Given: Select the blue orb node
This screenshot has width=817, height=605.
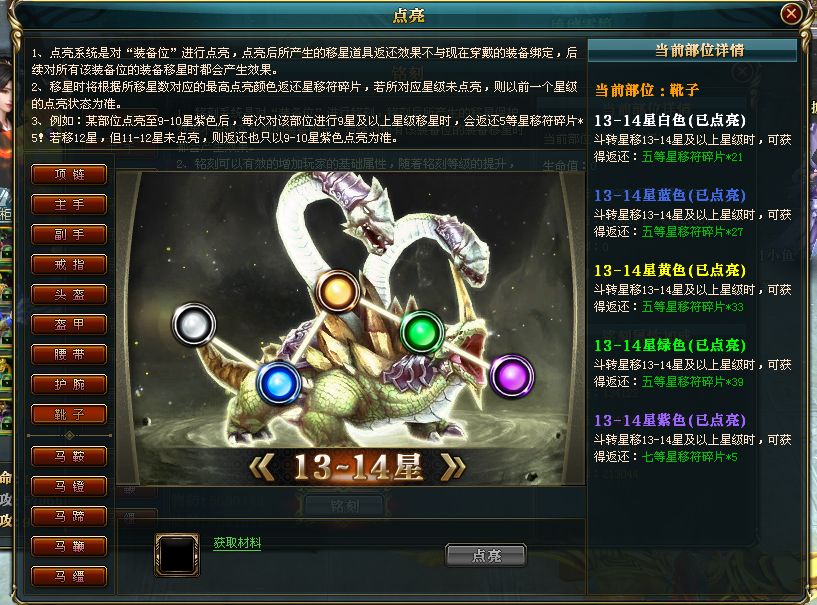Looking at the screenshot, I should click(x=279, y=384).
